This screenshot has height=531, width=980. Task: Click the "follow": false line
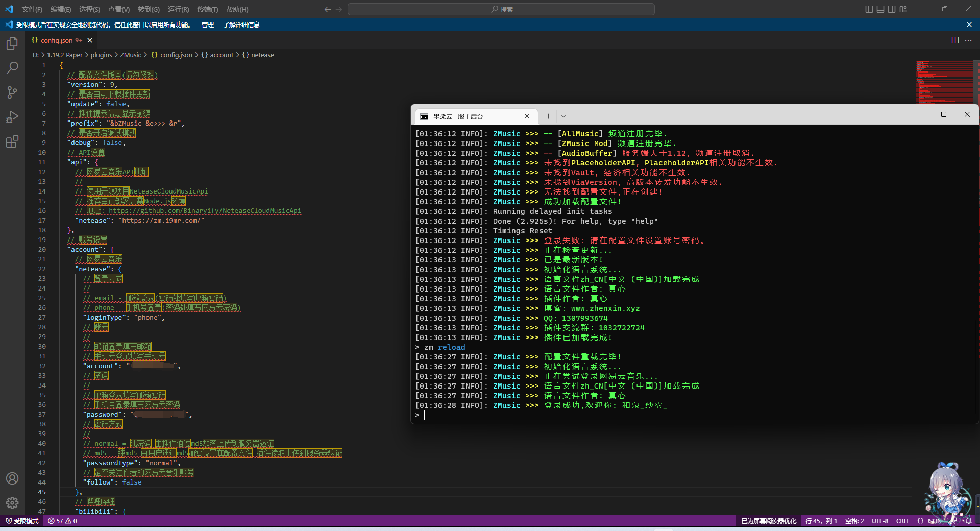click(x=112, y=482)
